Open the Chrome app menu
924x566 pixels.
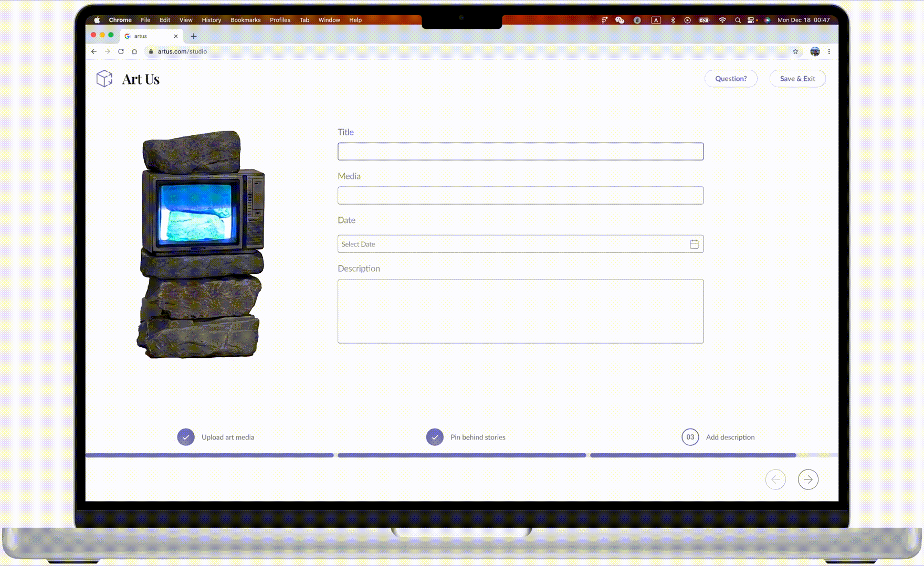click(x=120, y=20)
